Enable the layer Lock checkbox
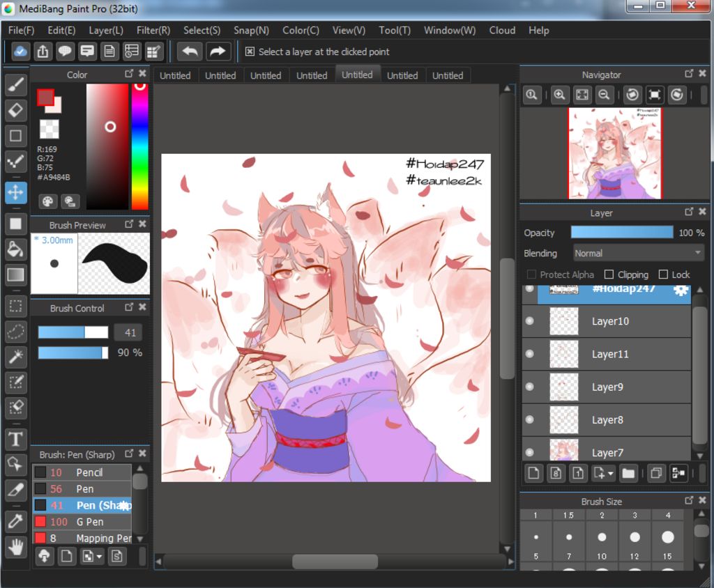The width and height of the screenshot is (714, 588). 664,274
